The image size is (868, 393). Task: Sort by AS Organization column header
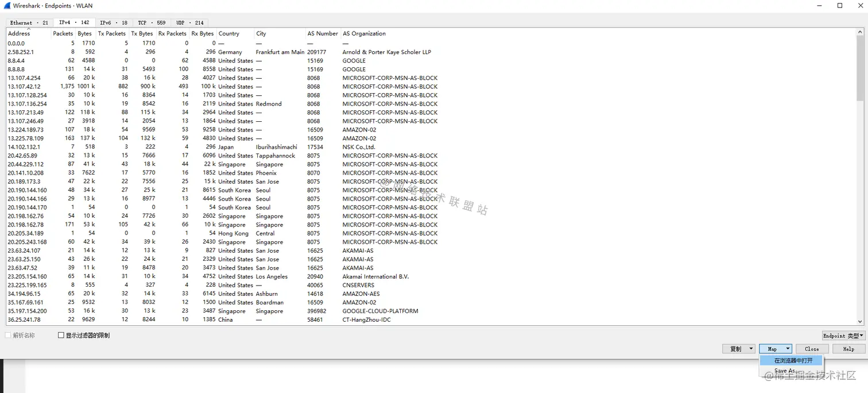click(x=365, y=33)
